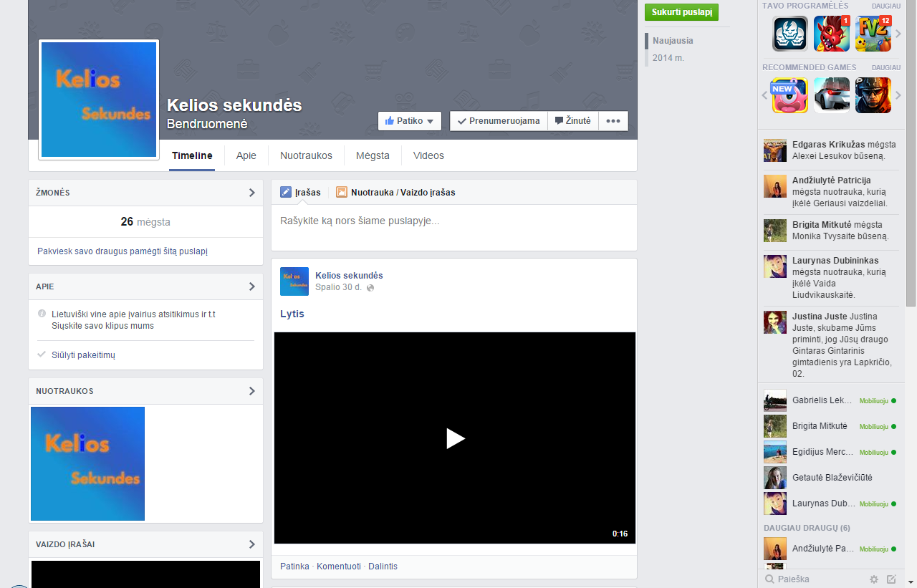This screenshot has height=588, width=917.
Task: Open the Mėgsta tab
Action: (x=373, y=155)
